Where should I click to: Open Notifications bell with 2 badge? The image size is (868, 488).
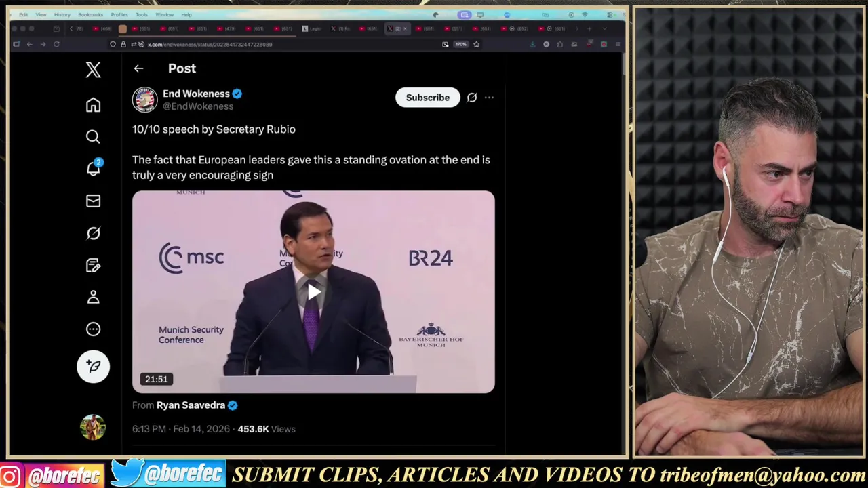94,168
